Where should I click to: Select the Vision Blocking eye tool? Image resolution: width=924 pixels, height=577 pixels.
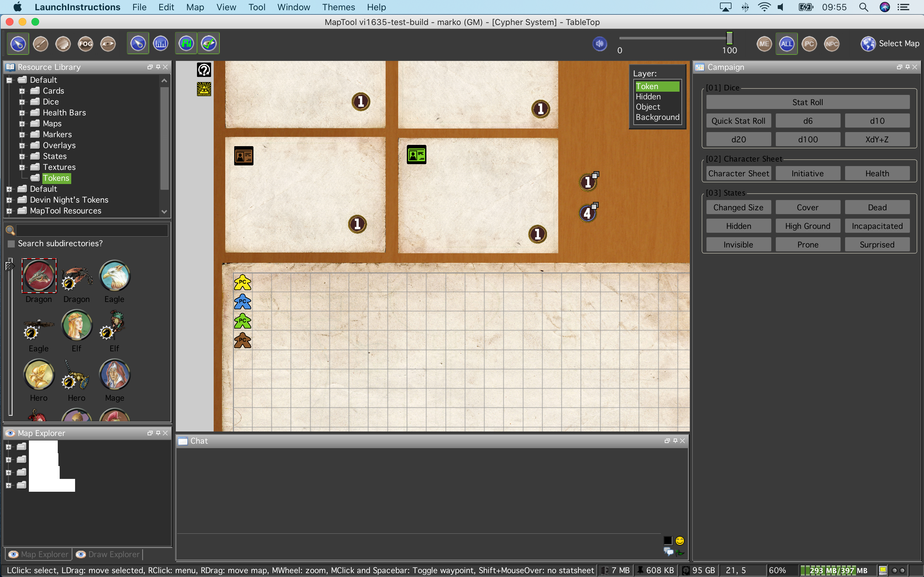click(x=108, y=44)
